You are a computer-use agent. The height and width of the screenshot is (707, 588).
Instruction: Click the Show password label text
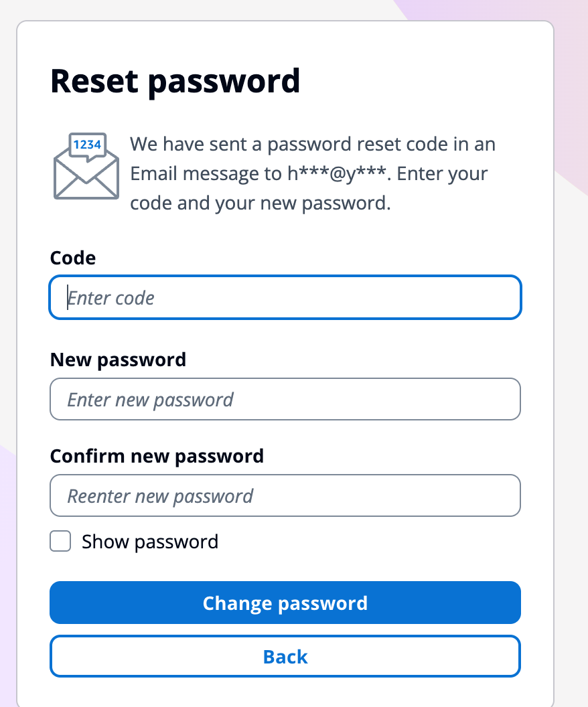click(150, 542)
